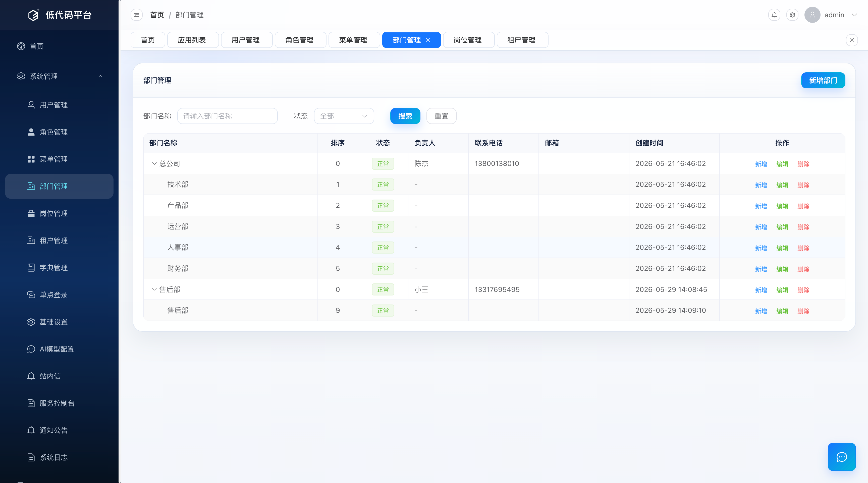Click the sidebar collapse hamburger icon

point(136,15)
